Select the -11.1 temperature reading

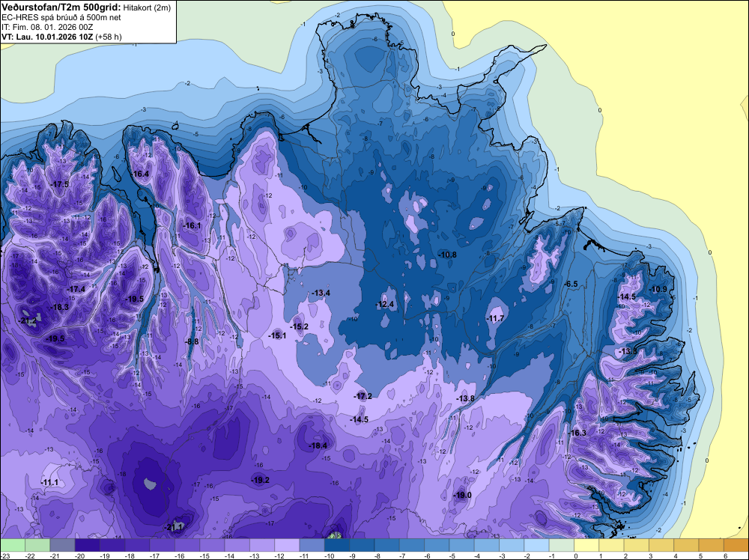click(x=49, y=483)
